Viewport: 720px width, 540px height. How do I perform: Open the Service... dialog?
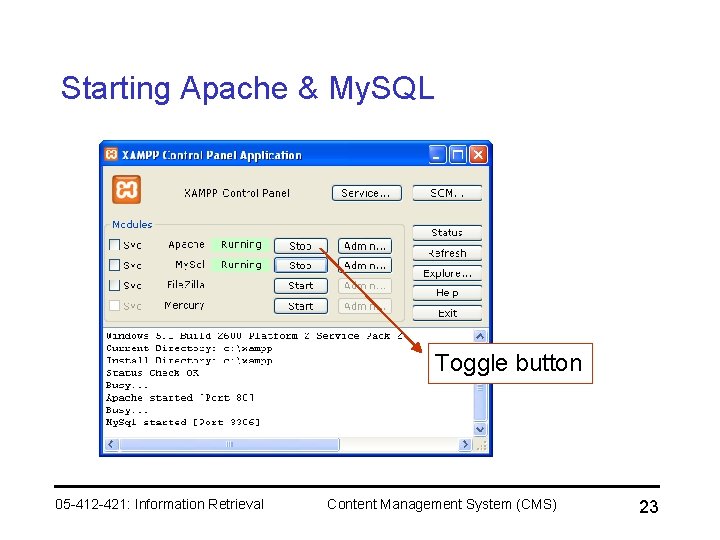366,193
